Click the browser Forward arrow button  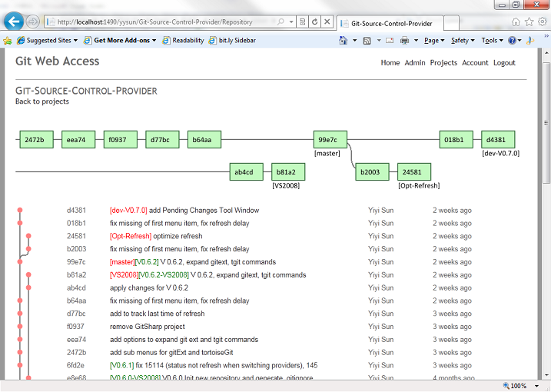tap(33, 22)
